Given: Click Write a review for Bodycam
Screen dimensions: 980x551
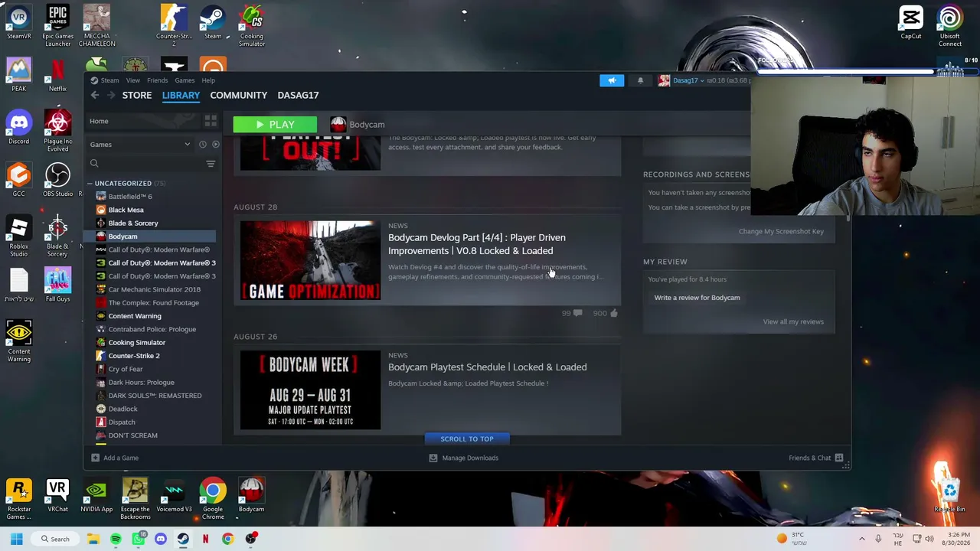Looking at the screenshot, I should click(697, 298).
